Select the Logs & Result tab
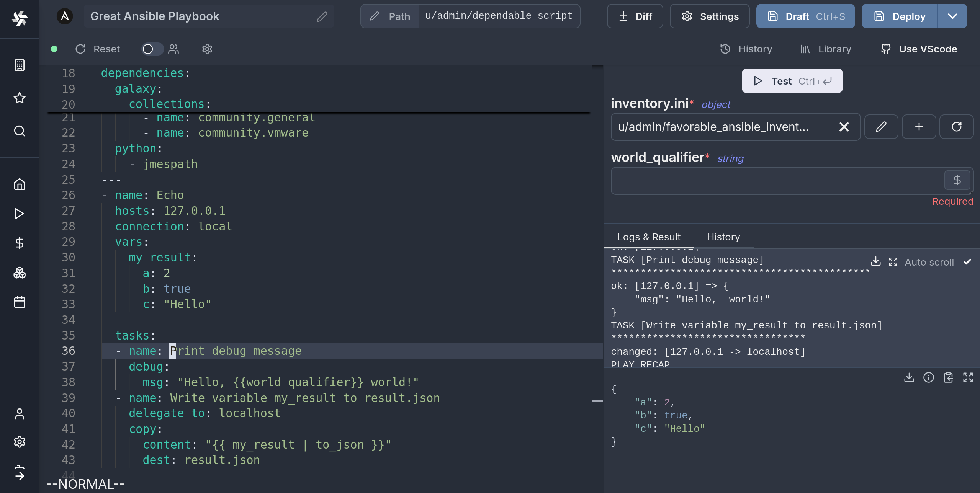Viewport: 980px width, 493px height. (x=648, y=237)
